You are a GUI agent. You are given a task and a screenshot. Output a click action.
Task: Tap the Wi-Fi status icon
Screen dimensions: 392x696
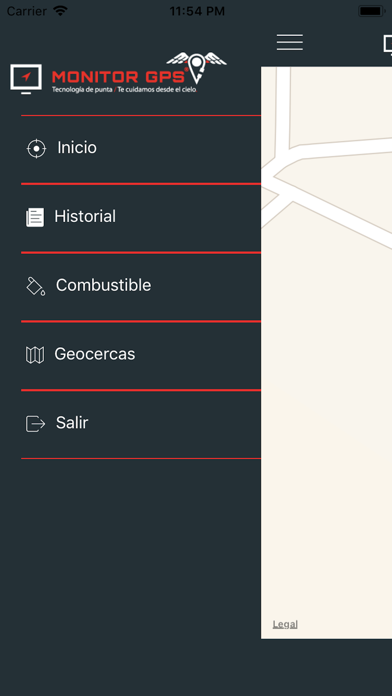tap(60, 11)
